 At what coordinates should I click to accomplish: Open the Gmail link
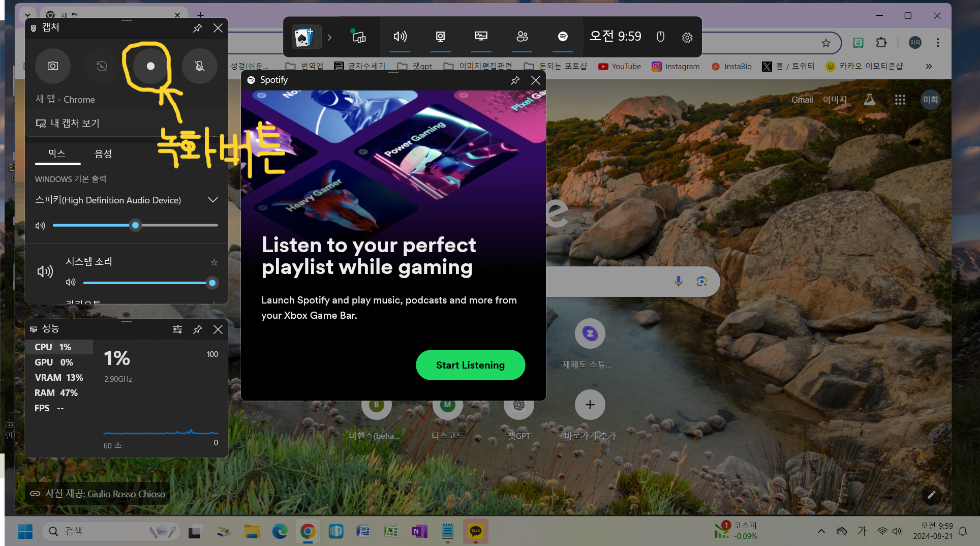(x=802, y=100)
